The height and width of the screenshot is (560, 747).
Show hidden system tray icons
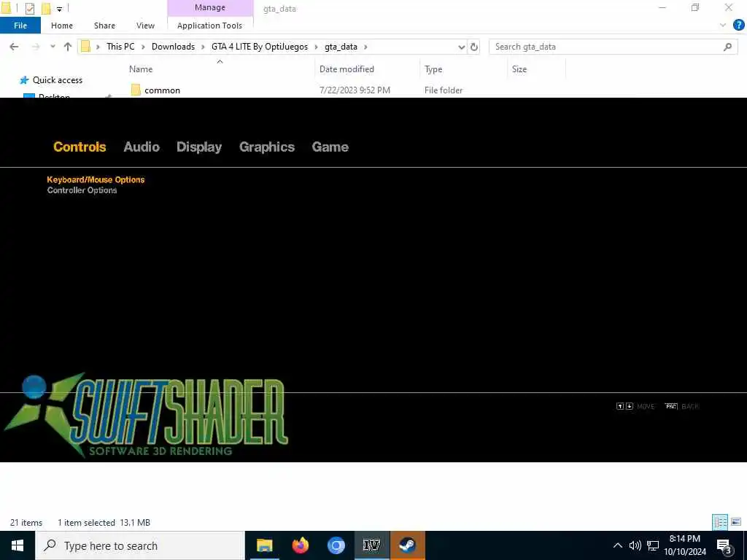(x=617, y=545)
